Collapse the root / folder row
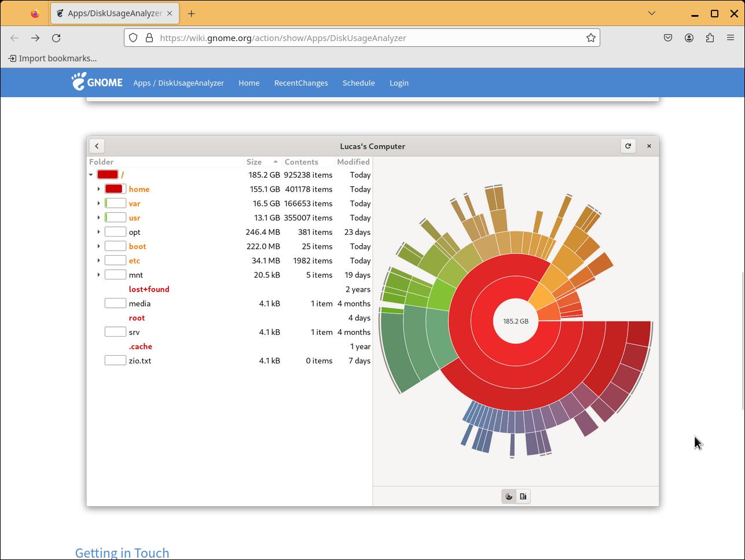 click(x=91, y=175)
